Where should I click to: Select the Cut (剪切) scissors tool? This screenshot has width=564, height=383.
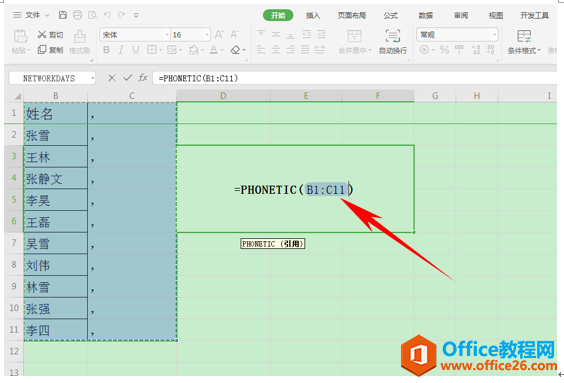point(50,35)
